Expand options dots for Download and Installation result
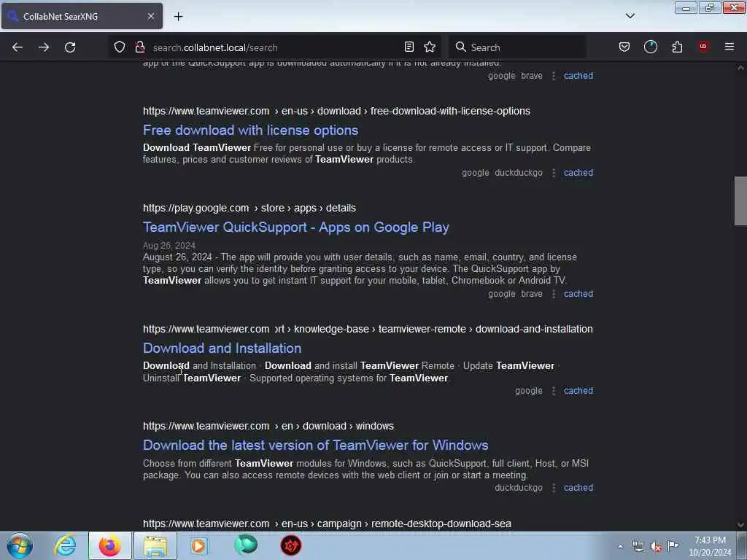This screenshot has width=747, height=560. coord(554,391)
